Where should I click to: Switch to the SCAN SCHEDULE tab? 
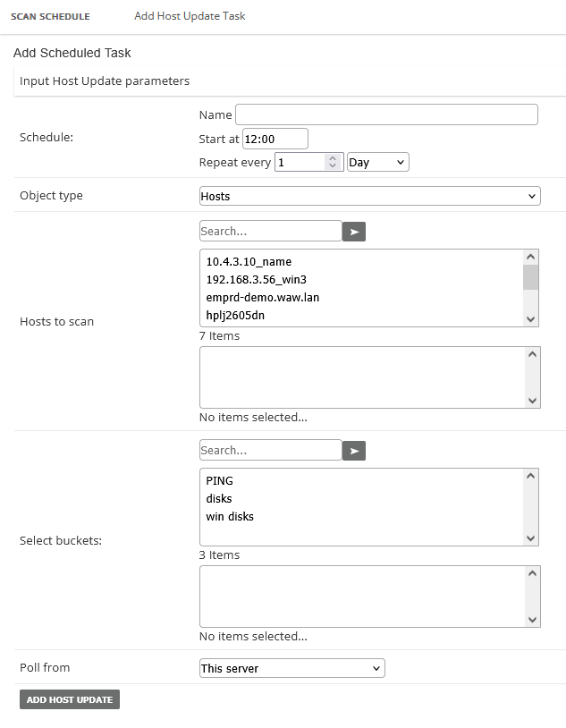pos(52,16)
